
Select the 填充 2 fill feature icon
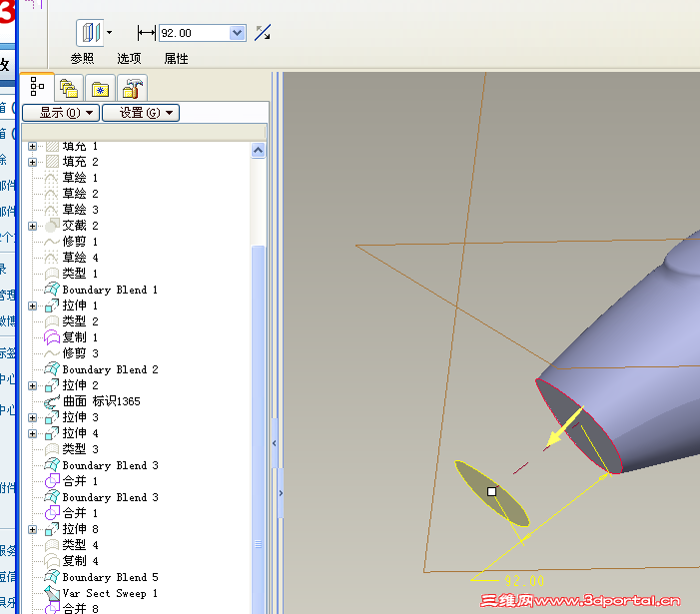tap(52, 161)
